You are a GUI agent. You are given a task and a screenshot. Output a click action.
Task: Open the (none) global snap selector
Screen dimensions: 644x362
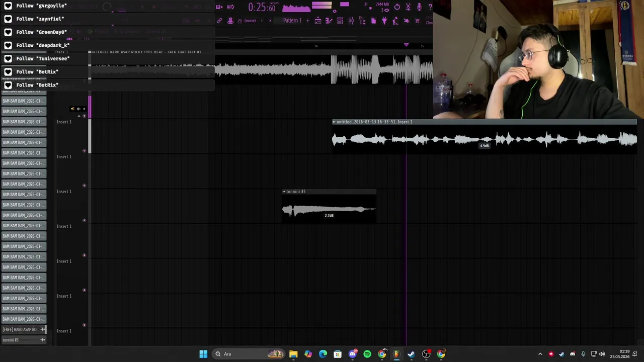(x=250, y=21)
